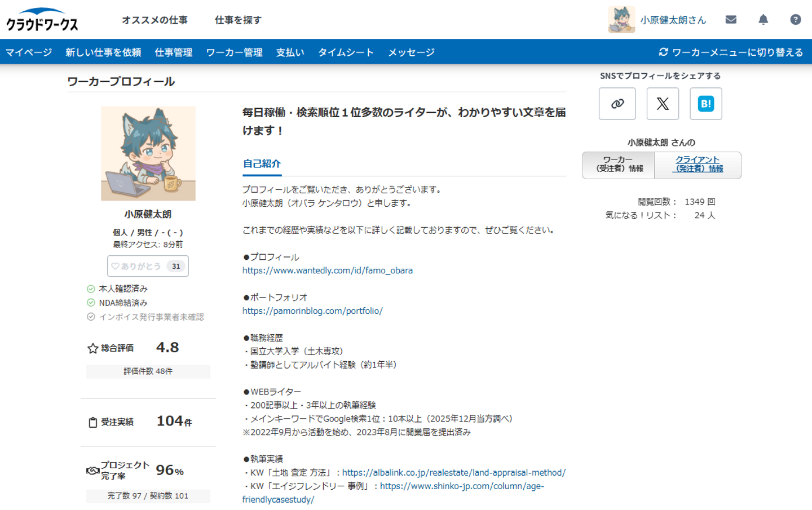Click the user avatar in top header

tap(621, 20)
